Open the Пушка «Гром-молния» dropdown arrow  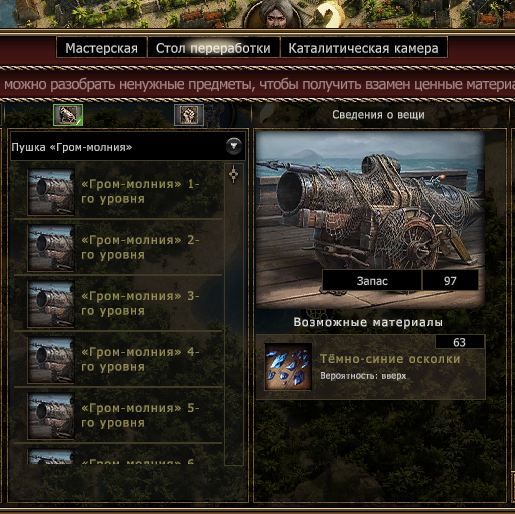pyautogui.click(x=234, y=146)
